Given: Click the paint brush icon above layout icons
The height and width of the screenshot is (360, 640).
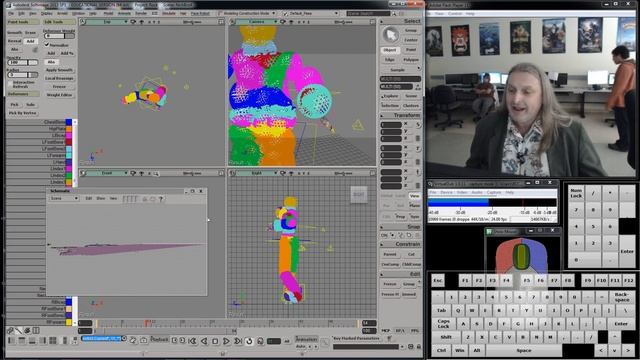Looking at the screenshot, I should point(19,331).
